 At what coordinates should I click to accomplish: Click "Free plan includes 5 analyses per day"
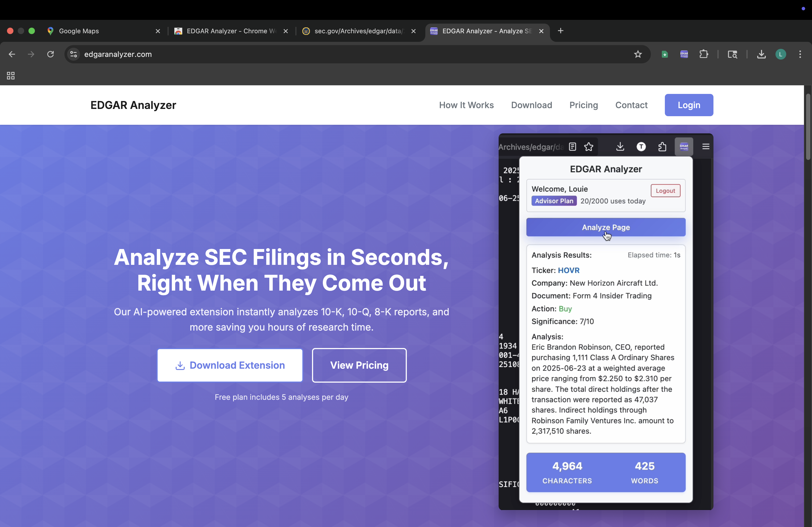tap(281, 397)
